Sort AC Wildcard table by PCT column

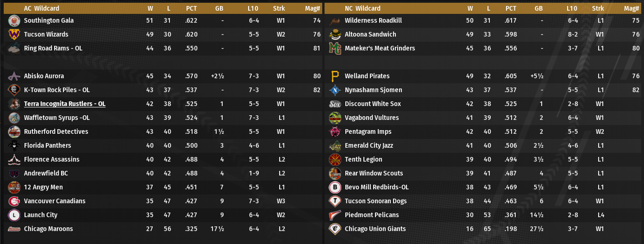pos(191,8)
